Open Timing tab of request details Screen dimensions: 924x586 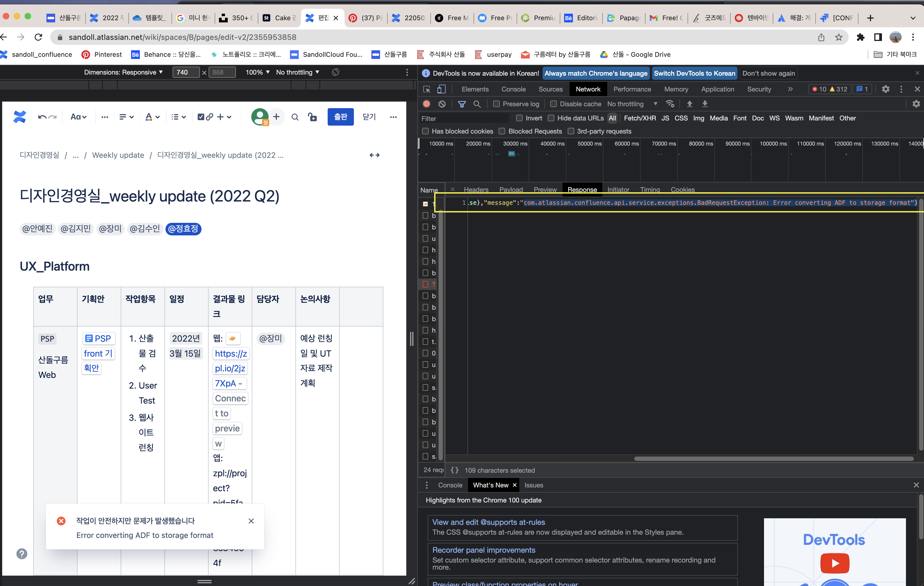click(650, 190)
